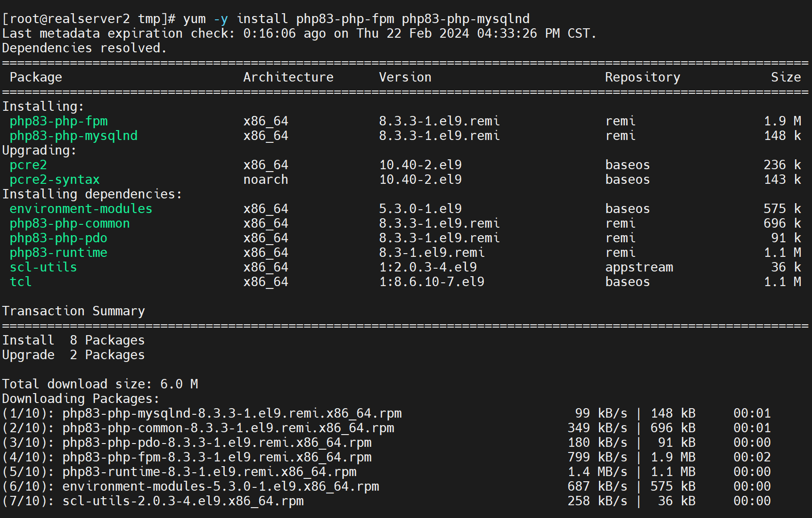Click the php83-php-common dependency name in table
The height and width of the screenshot is (518, 812).
69,223
